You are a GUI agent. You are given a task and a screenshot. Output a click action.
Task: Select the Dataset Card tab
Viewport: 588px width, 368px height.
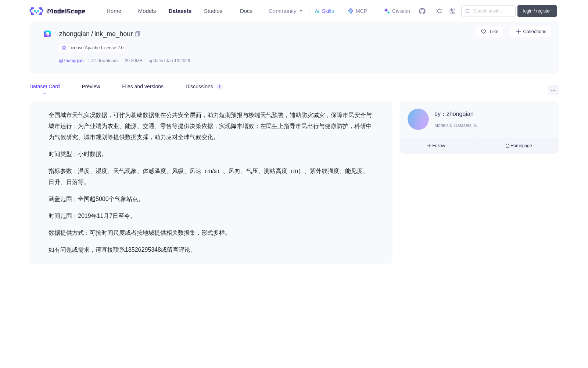coord(44,86)
